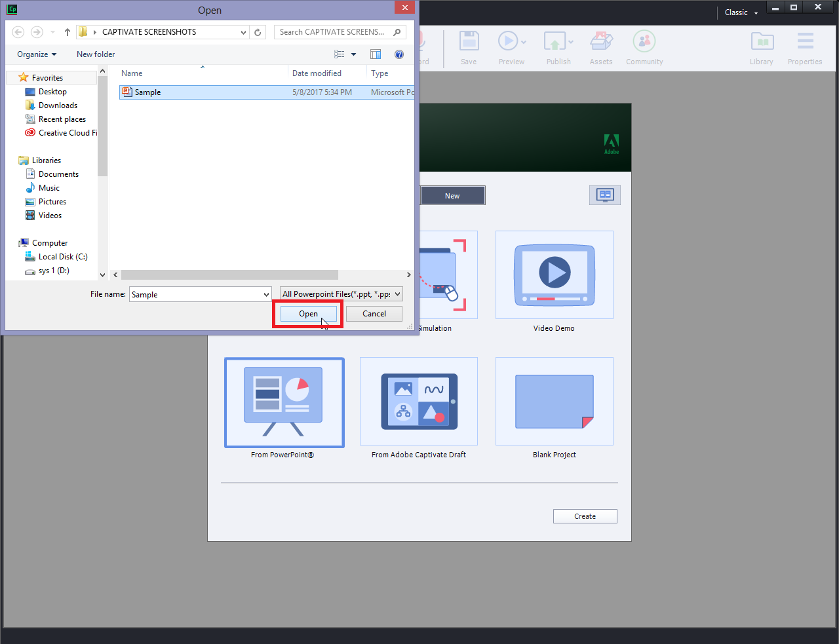This screenshot has height=644, width=839.
Task: Expand the File name combo box arrow
Action: click(x=266, y=295)
